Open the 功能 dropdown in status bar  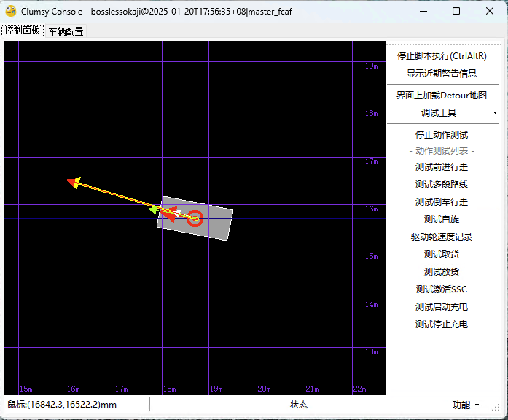point(465,405)
